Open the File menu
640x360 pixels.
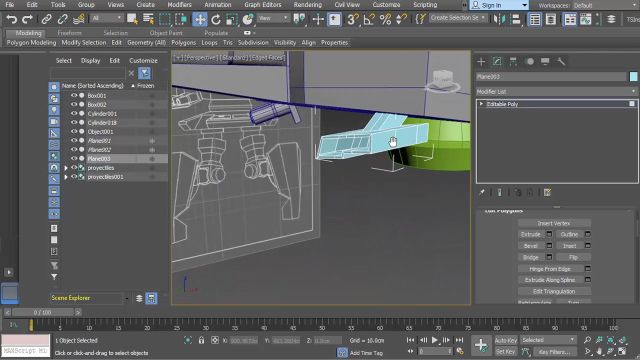pyautogui.click(x=9, y=5)
